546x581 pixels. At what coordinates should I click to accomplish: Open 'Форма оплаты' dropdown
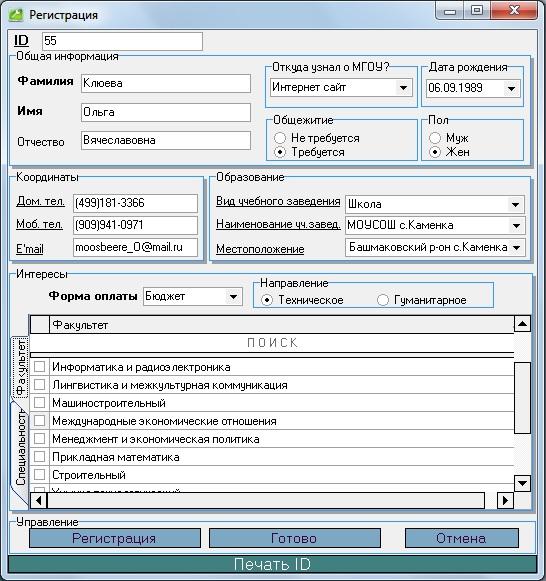coord(233,296)
